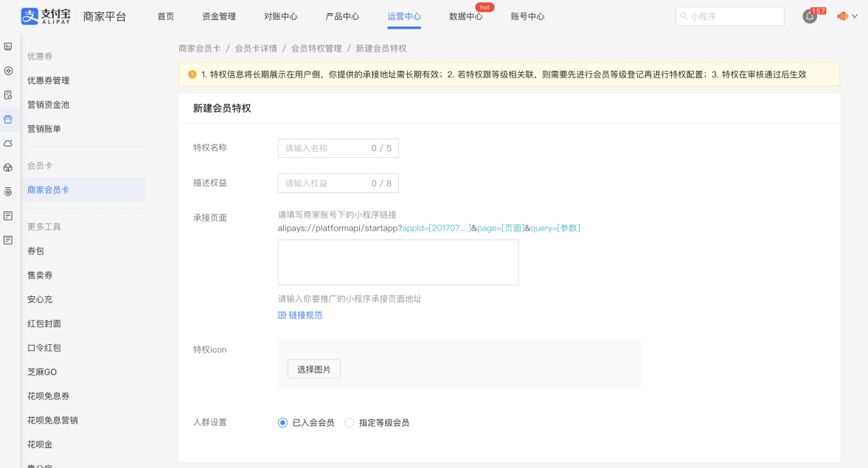Go to 会员卡详情 breadcrumb
868x468 pixels.
tap(256, 49)
